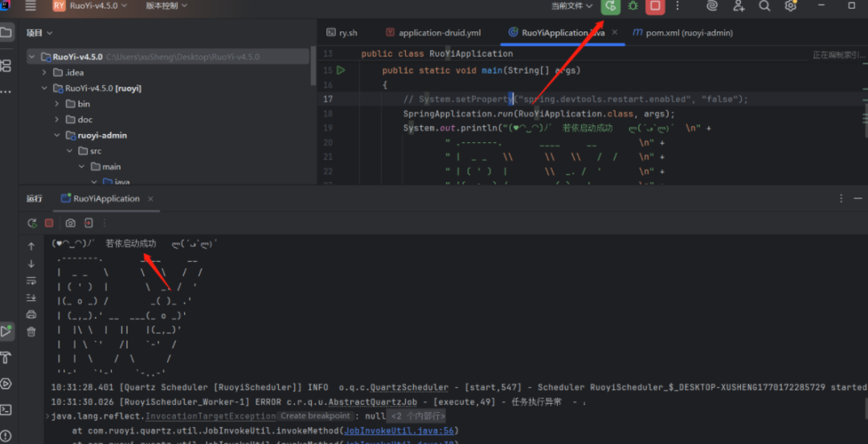The width and height of the screenshot is (868, 444).
Task: Open Project tool window folder icon
Action: tap(6, 33)
